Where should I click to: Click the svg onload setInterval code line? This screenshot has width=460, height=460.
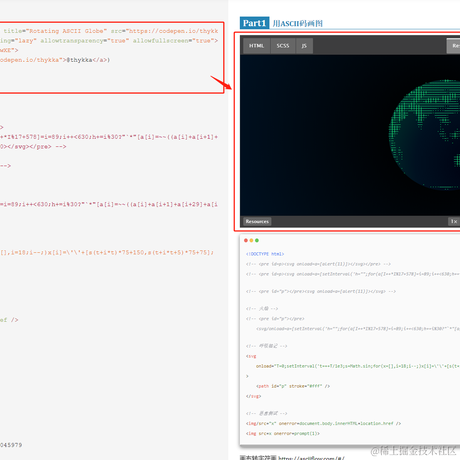(358, 366)
